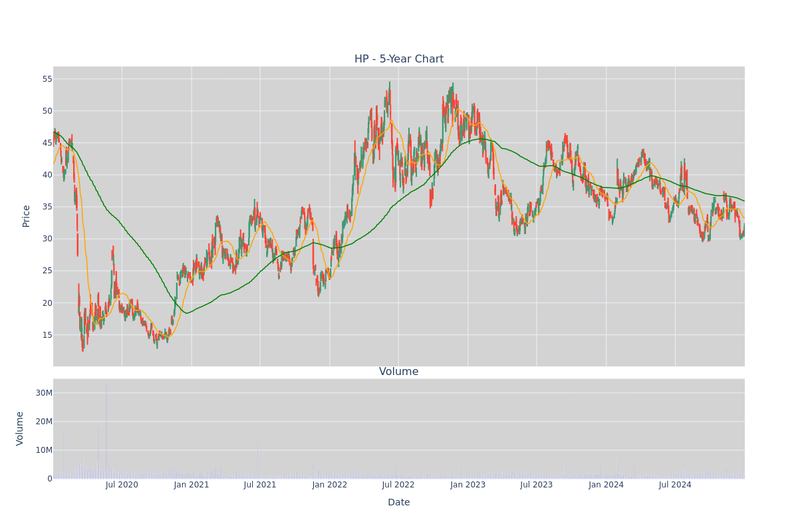Select the "Volume" subplot title above the bars
Screen dimensions: 798x532
point(399,372)
